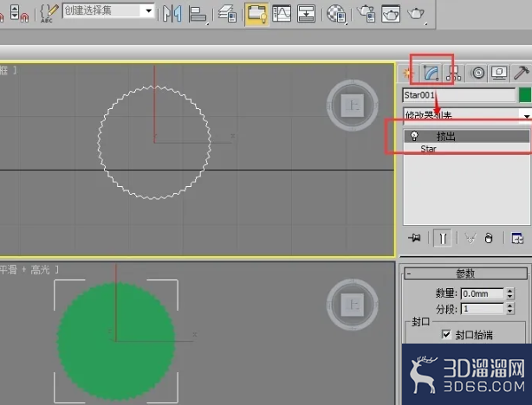
Task: Open Edit Named Selection Sets tool
Action: 49,13
